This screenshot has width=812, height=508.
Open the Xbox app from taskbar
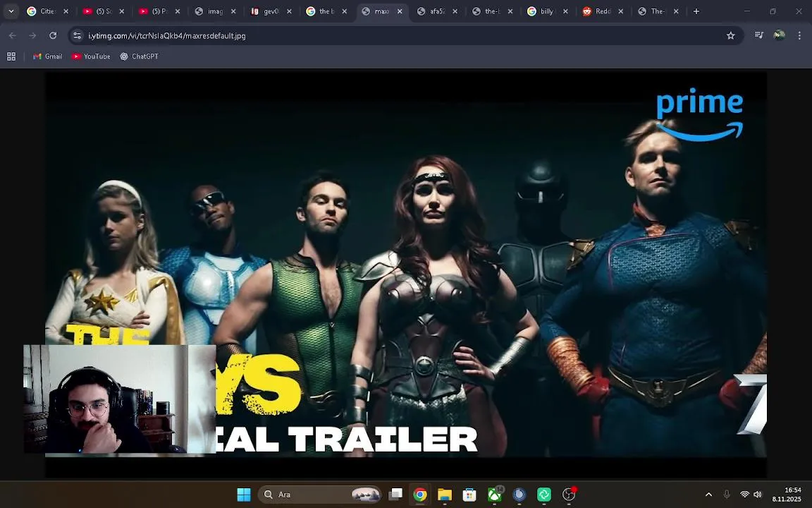pyautogui.click(x=495, y=495)
